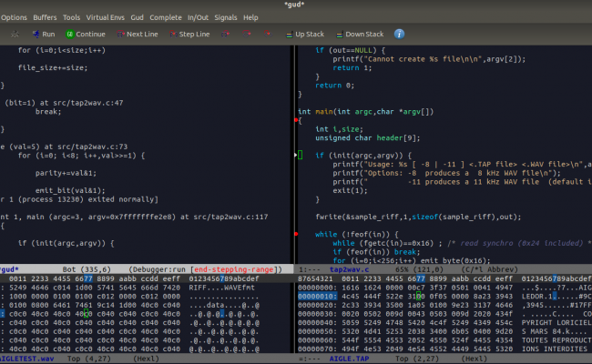Click the line 'unsigned char header[9];'
The height and width of the screenshot is (364, 592).
pyautogui.click(x=368, y=138)
